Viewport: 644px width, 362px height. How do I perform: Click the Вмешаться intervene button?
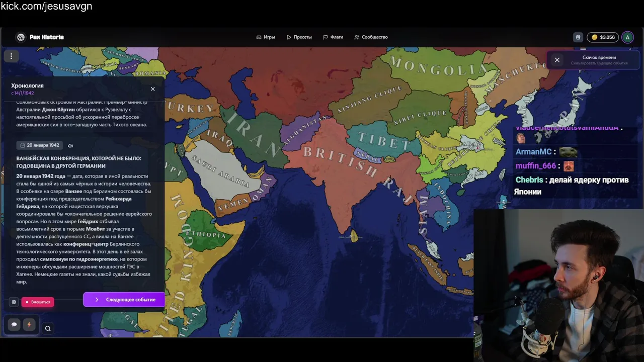[38, 302]
